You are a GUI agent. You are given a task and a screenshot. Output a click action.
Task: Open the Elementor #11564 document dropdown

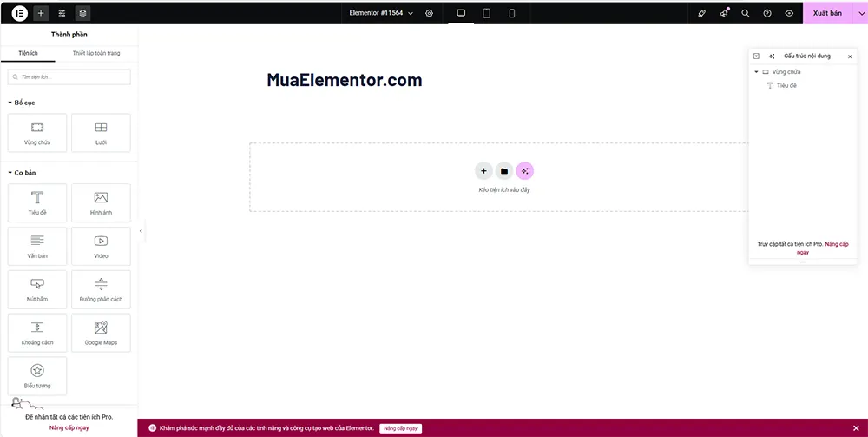pyautogui.click(x=381, y=13)
